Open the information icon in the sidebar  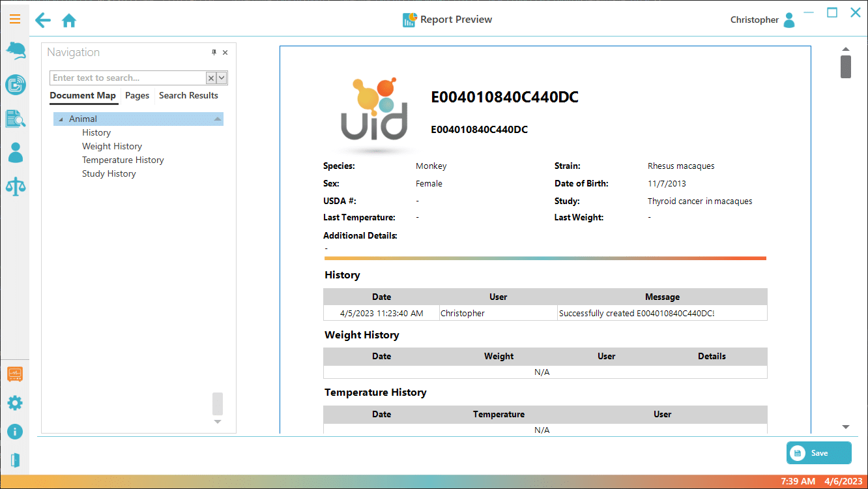click(x=15, y=432)
